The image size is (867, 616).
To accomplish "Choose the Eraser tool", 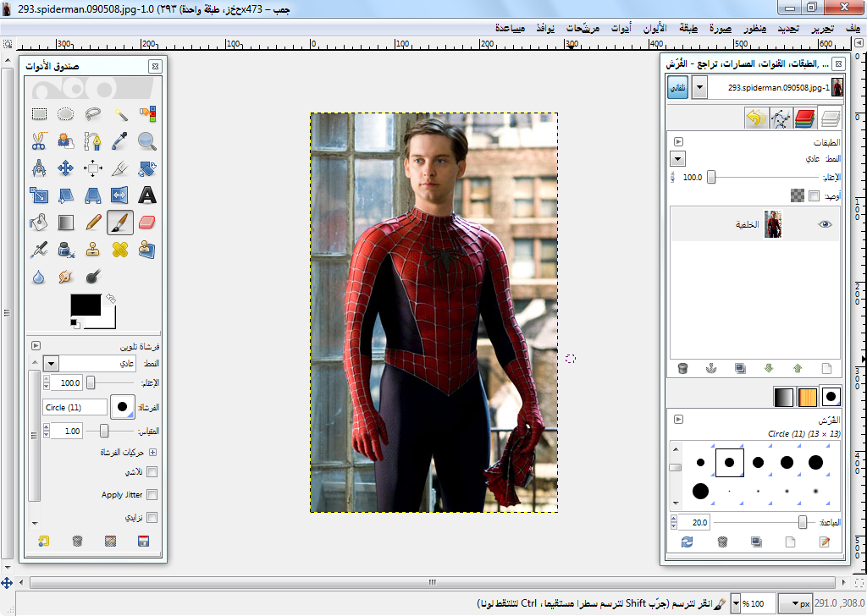I will pos(147,223).
